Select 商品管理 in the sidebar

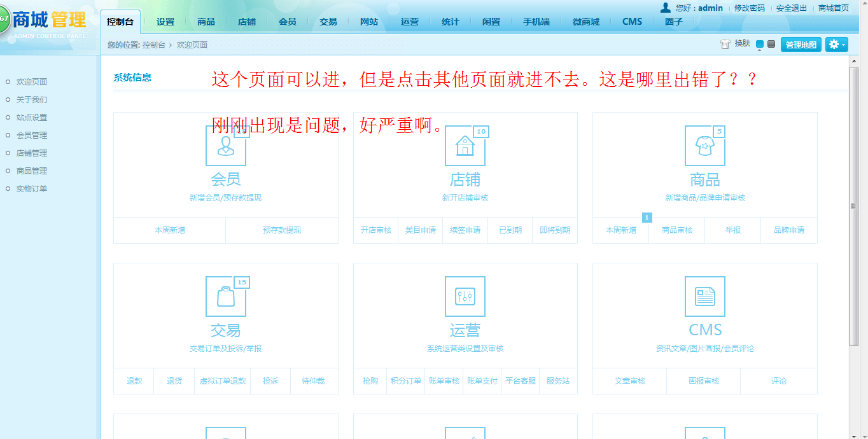32,171
